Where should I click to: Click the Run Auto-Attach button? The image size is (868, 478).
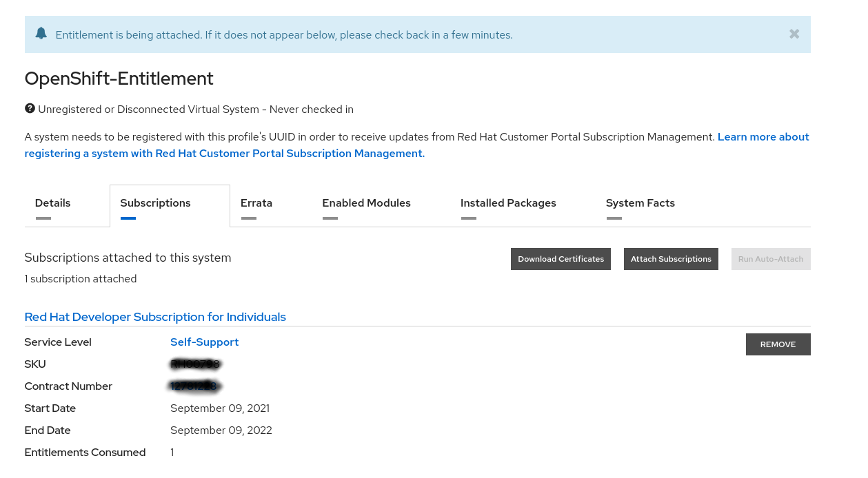(x=770, y=259)
